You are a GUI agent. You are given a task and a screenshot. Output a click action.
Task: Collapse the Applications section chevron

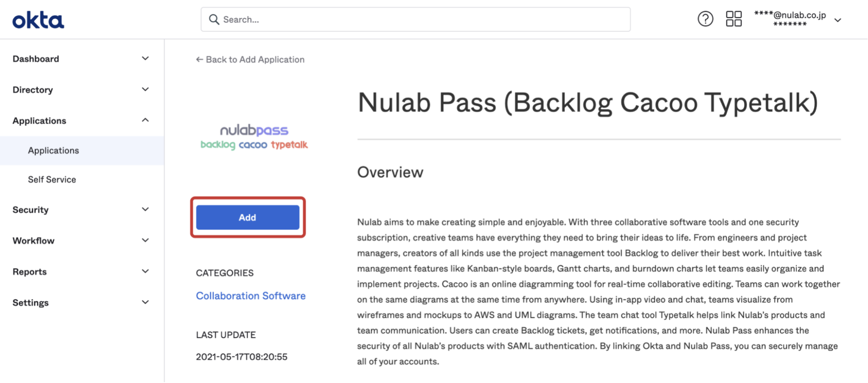pos(145,120)
